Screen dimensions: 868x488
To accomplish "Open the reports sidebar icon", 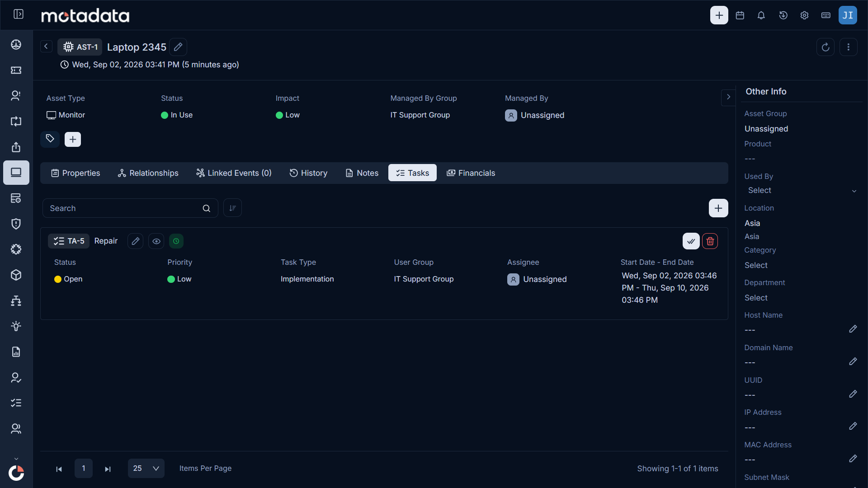I will [16, 352].
